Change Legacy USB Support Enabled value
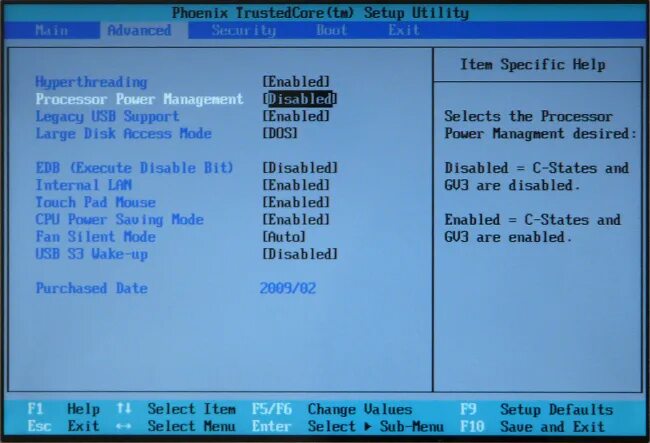Viewport: 650px width, 443px height. click(296, 116)
